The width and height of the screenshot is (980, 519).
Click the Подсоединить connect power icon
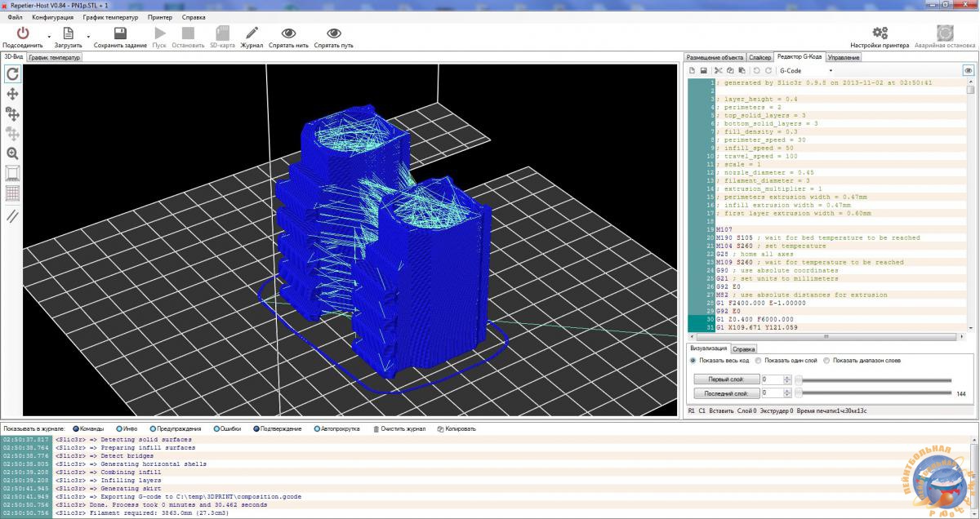22,33
